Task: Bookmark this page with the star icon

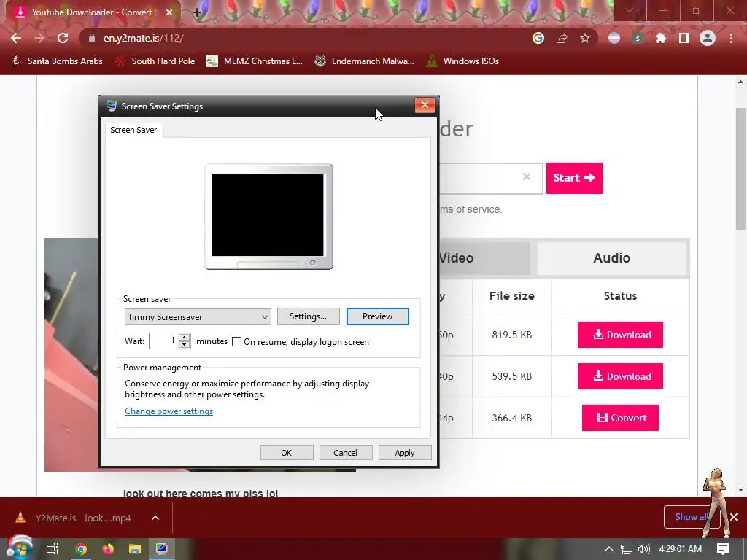Action: click(x=585, y=38)
